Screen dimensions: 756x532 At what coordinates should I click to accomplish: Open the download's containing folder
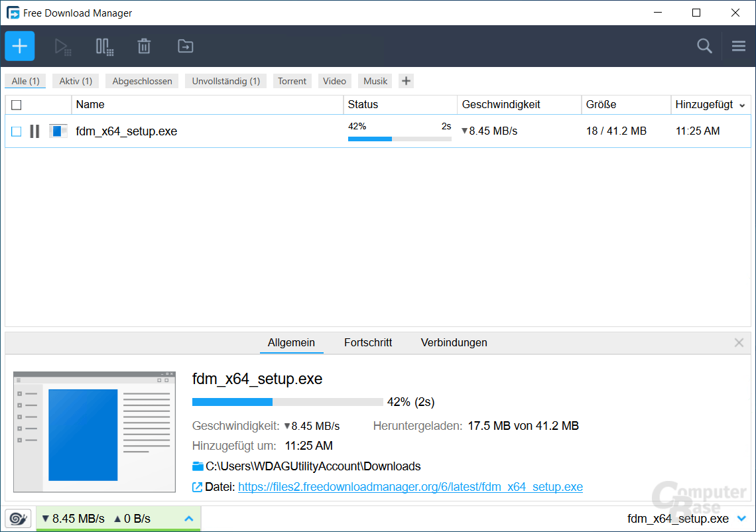click(185, 46)
